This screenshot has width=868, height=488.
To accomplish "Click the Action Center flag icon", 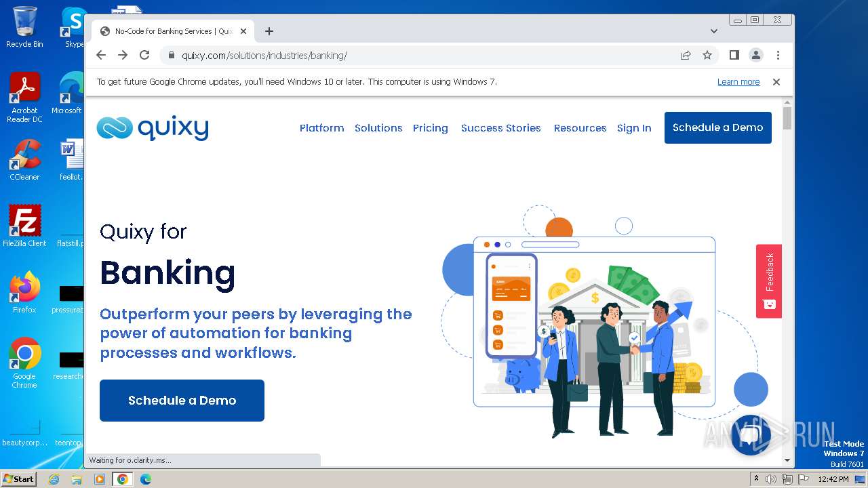I will tap(803, 479).
